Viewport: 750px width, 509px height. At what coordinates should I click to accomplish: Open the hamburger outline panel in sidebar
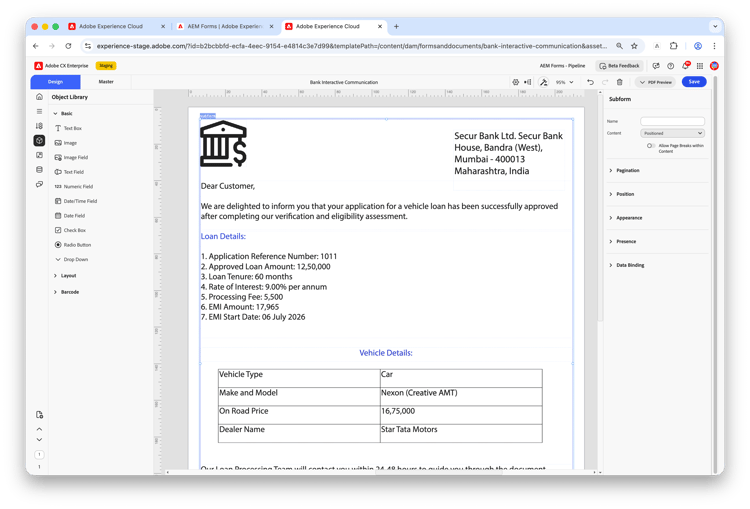pyautogui.click(x=39, y=111)
